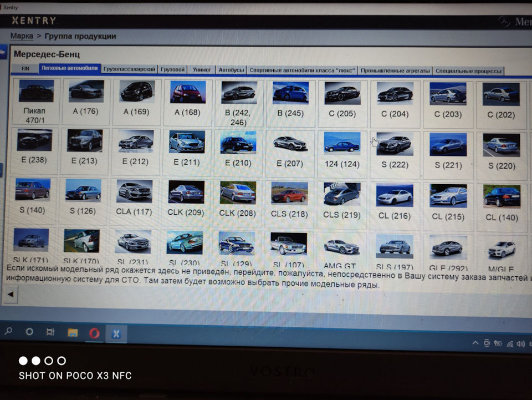Open the C (204) model tile

395,105
